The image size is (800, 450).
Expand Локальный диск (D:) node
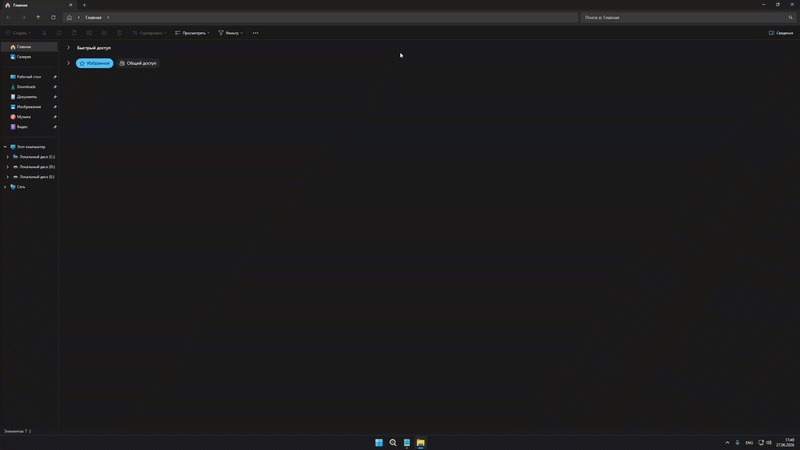coord(8,167)
